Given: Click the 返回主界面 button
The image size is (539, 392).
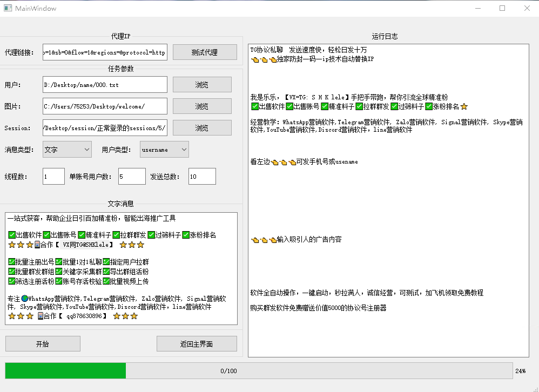Looking at the screenshot, I should [x=197, y=343].
